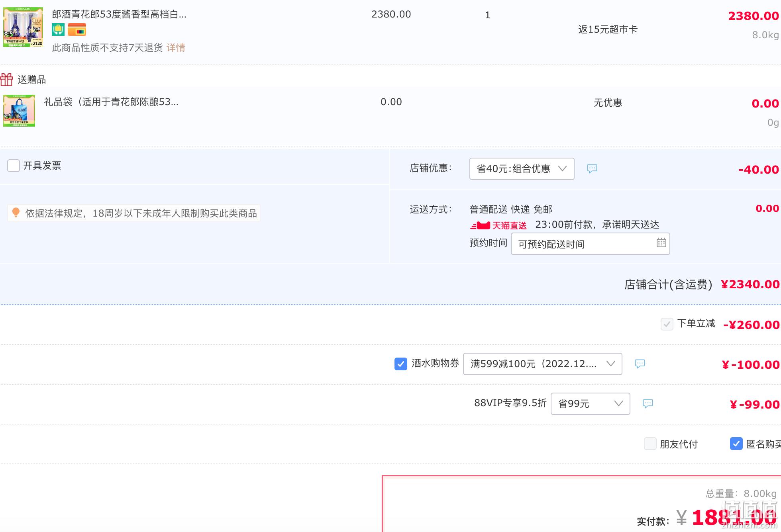
Task: Click the 88VIP row comment bubble icon
Action: (648, 404)
